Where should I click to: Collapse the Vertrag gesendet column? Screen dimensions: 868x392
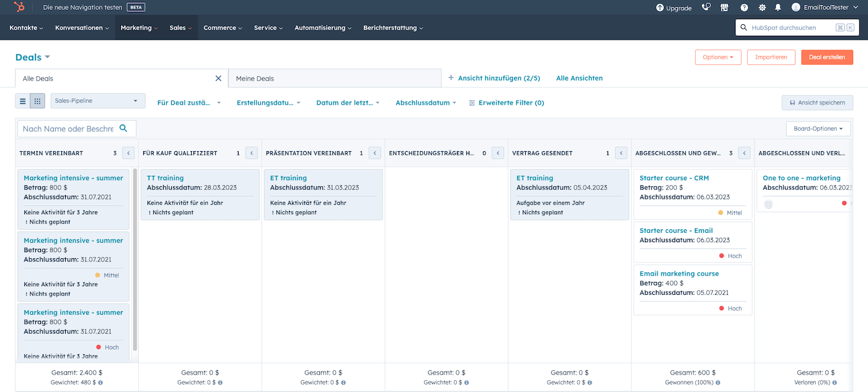click(621, 153)
